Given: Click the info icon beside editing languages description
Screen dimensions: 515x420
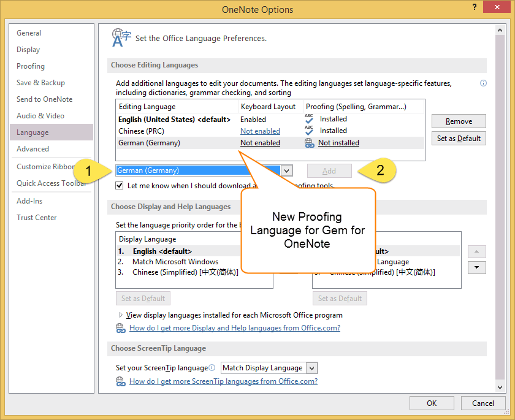Looking at the screenshot, I should tap(483, 83).
